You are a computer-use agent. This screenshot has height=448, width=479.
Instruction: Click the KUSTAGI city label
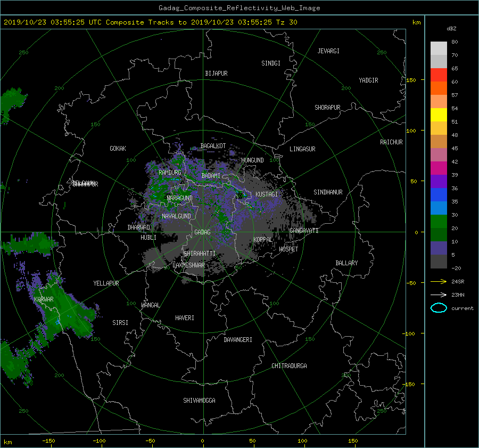(x=267, y=194)
